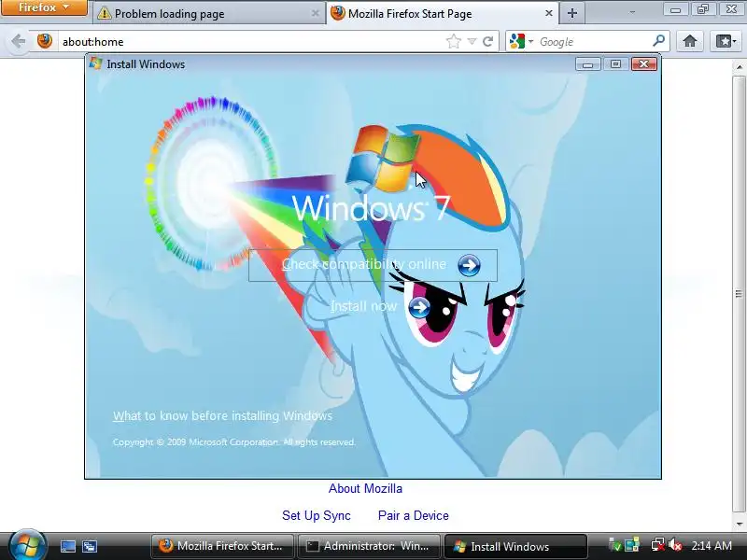
Task: Click the Firefox site identity icon in address bar
Action: coord(45,41)
